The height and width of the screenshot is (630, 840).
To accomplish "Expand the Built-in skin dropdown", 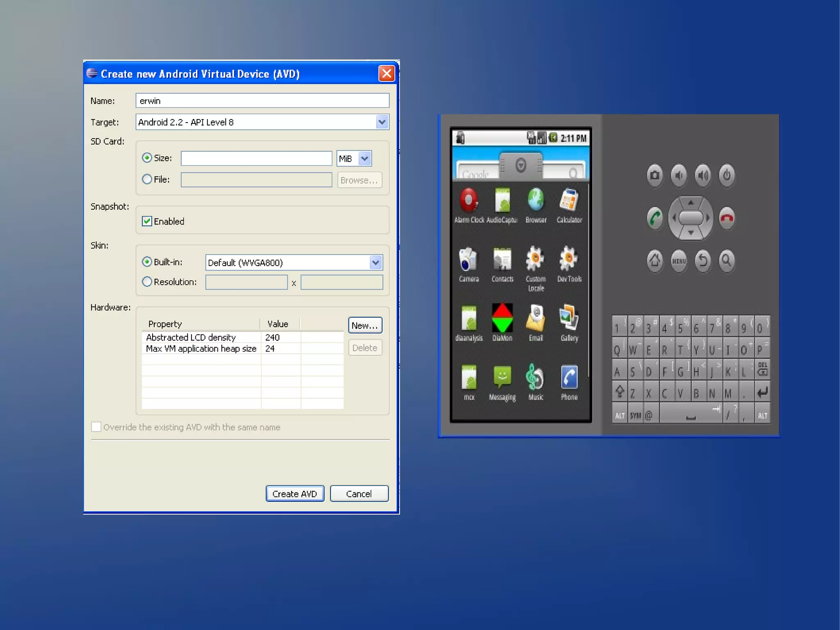I will (375, 263).
